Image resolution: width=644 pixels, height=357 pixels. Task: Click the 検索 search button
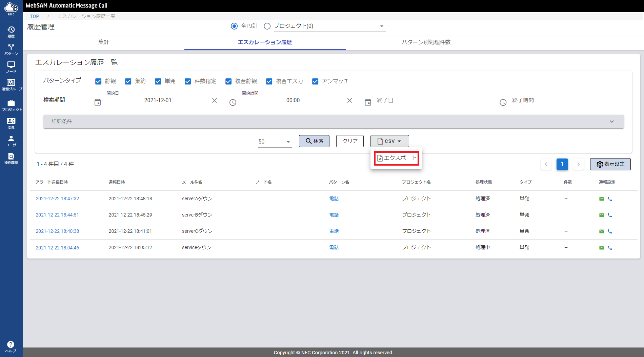point(314,141)
